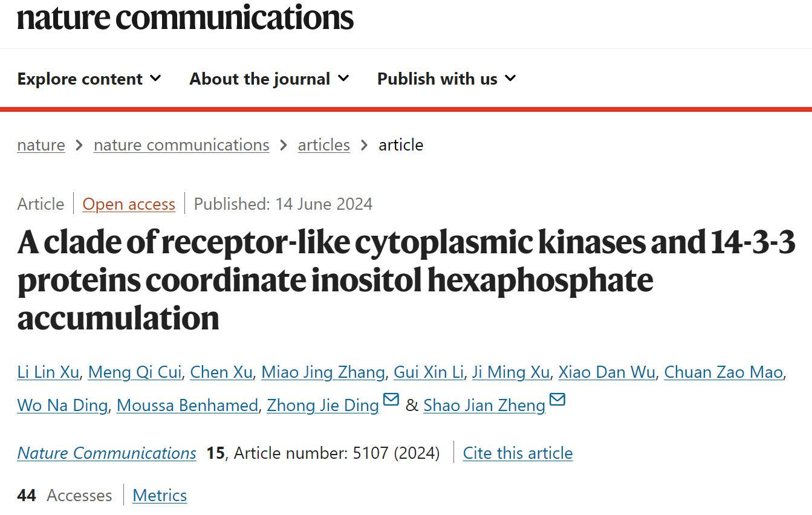View the article Metrics link
Screen dimensions: 812x515
point(160,496)
